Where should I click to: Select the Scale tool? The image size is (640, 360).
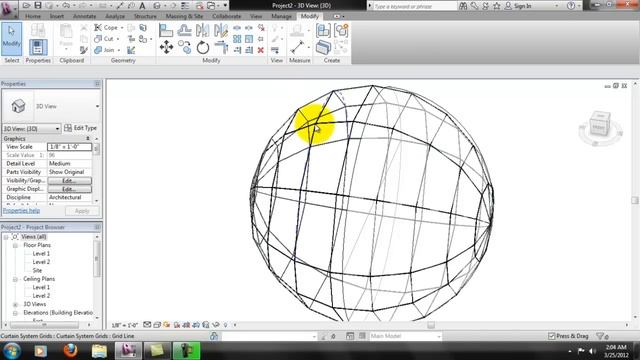coord(249,39)
